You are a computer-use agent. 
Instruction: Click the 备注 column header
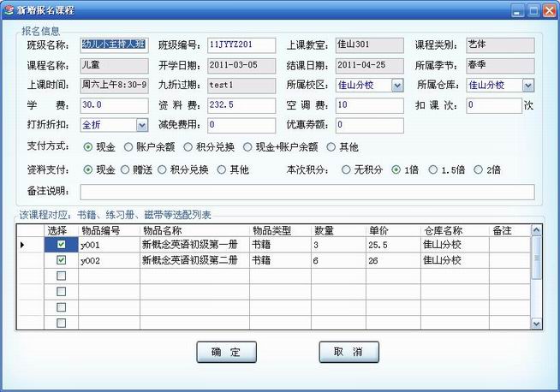click(x=509, y=230)
